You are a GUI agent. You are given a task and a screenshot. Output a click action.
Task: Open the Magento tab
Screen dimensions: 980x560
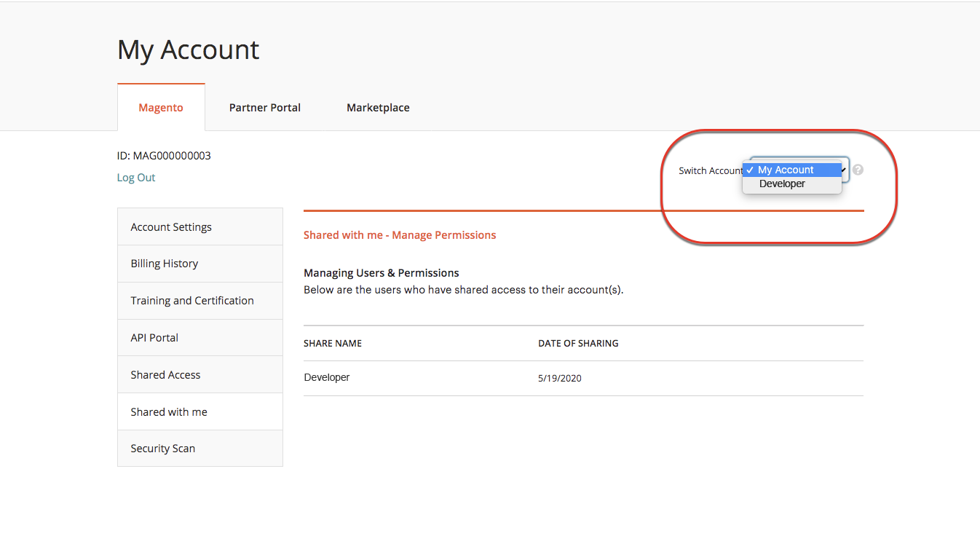tap(161, 107)
